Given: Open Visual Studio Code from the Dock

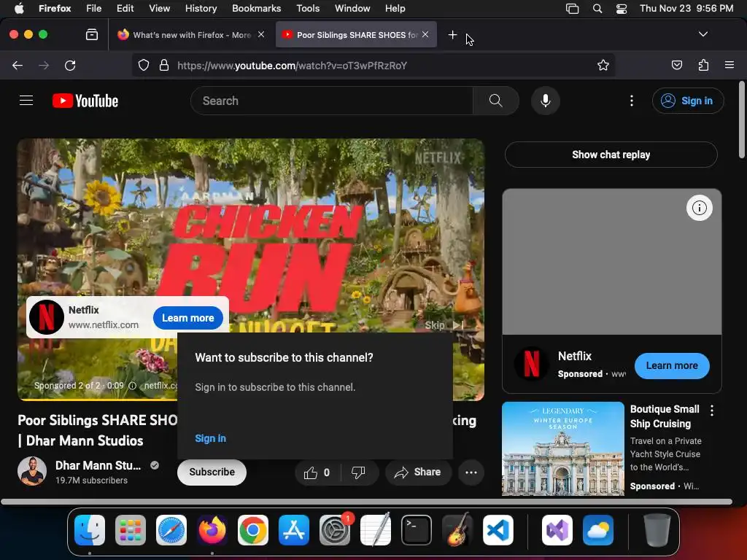Looking at the screenshot, I should point(498,529).
